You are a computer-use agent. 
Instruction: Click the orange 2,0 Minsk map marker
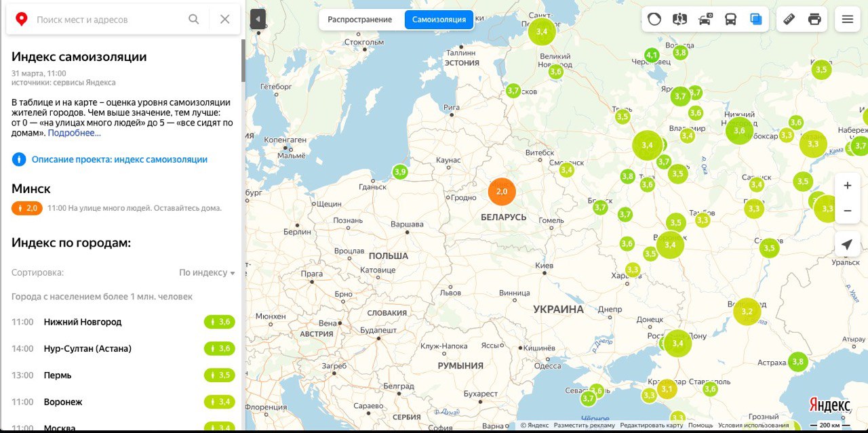[x=502, y=192]
